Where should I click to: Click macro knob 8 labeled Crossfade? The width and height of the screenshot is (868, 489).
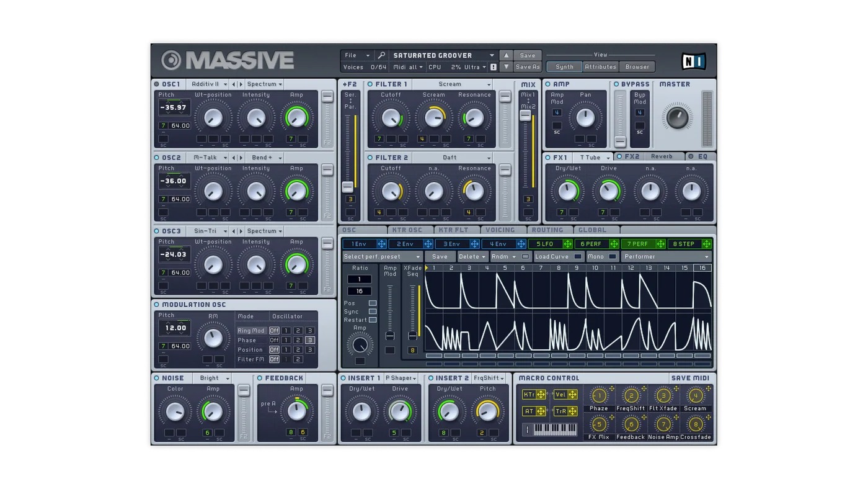coord(696,424)
